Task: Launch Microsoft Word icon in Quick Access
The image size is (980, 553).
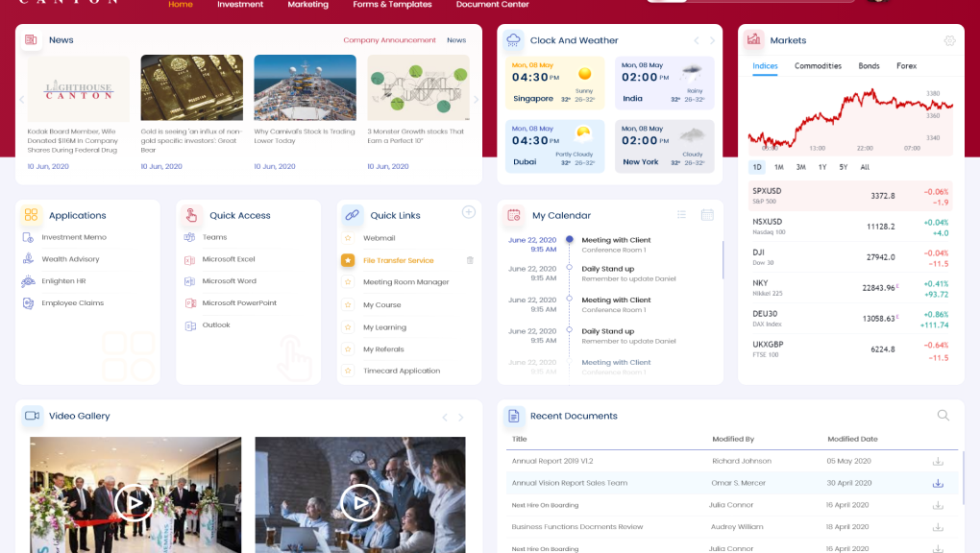Action: (190, 281)
